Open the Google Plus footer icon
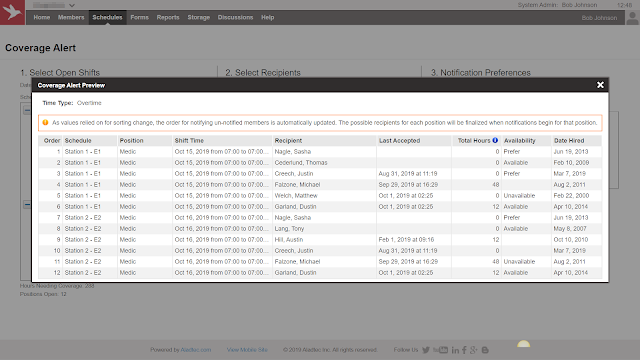 coord(473,350)
